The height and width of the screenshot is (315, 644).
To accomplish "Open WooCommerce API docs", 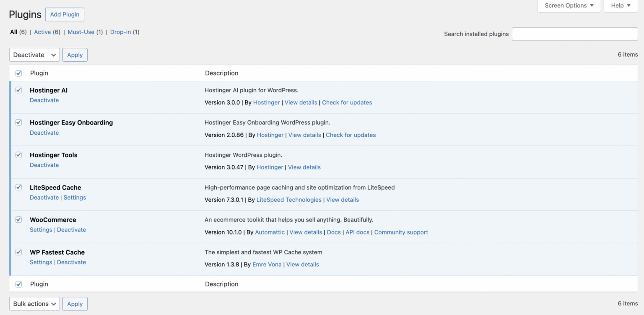I will [x=357, y=232].
